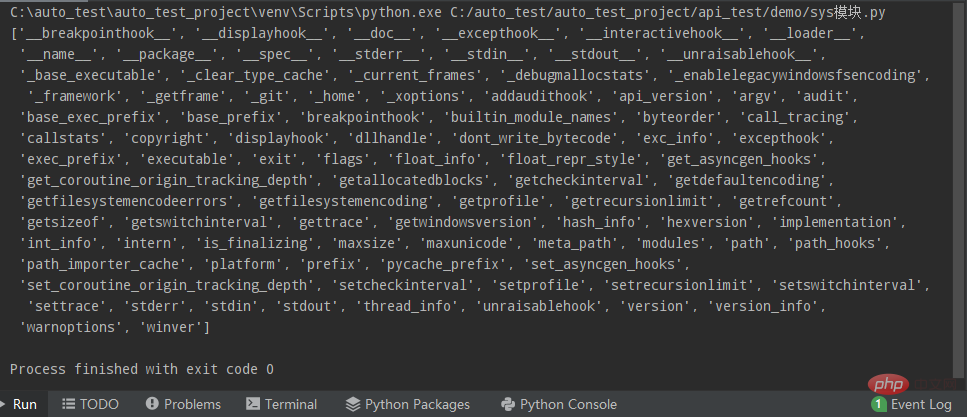Click the Python Packages stacked layers icon
Image resolution: width=967 pixels, height=417 pixels.
tap(353, 404)
